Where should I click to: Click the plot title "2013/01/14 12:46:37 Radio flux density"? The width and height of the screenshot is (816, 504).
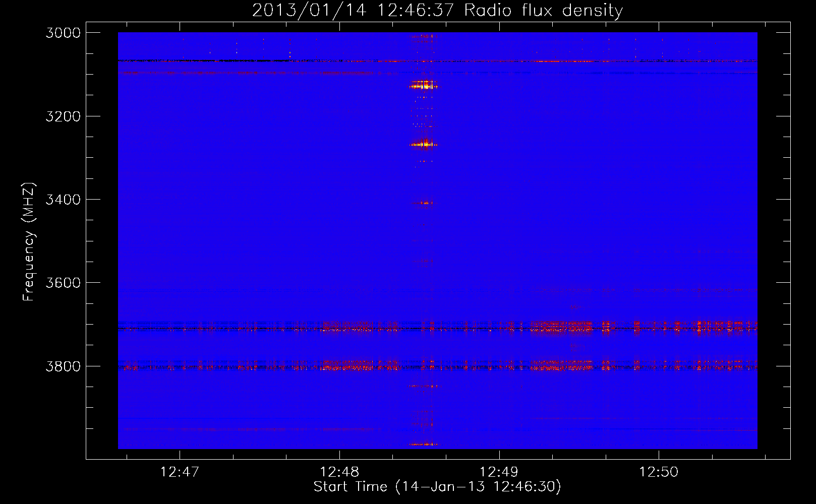[x=437, y=11]
